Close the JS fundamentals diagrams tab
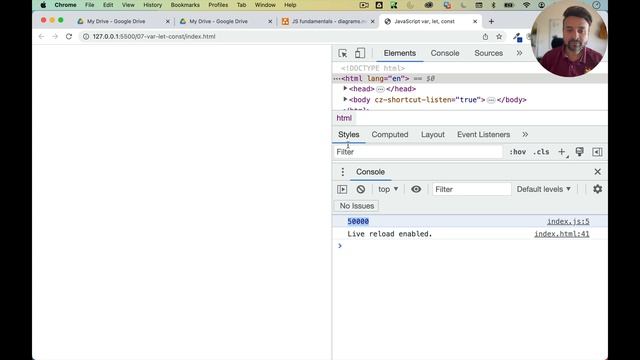640x360 pixels. 373,21
